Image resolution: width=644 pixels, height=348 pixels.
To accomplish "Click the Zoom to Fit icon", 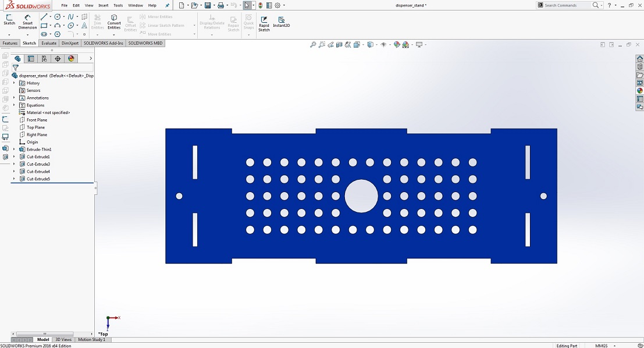I will pyautogui.click(x=313, y=44).
